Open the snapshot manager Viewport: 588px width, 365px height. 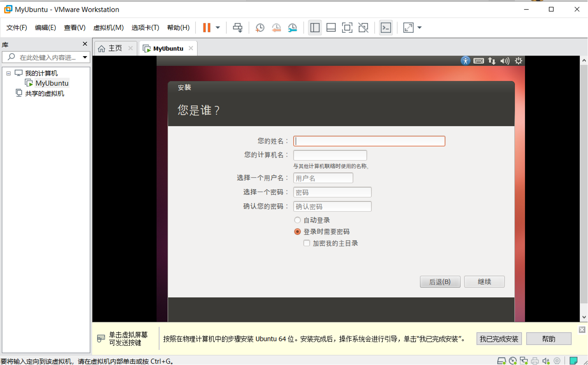292,27
